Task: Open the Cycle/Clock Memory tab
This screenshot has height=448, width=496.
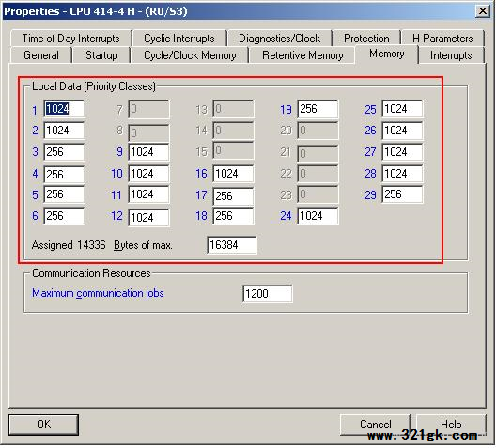Action: (190, 55)
